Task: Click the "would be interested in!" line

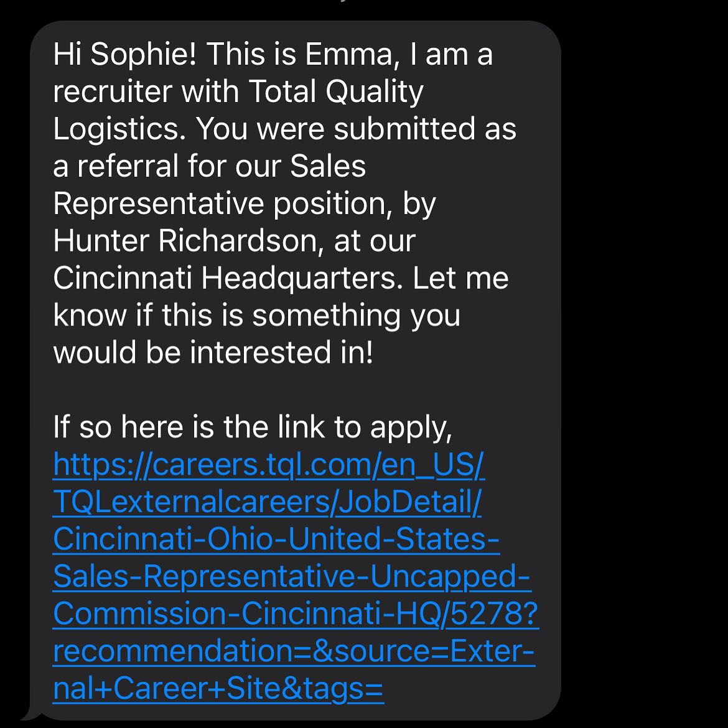Action: tap(213, 353)
